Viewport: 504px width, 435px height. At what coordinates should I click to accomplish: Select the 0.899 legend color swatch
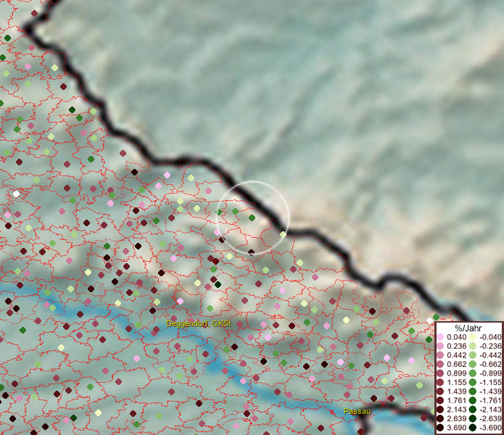[440, 373]
